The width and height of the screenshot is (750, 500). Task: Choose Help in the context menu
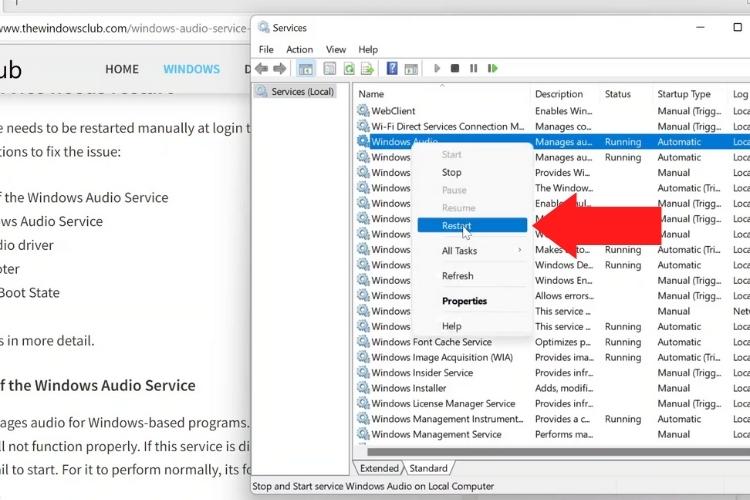(x=472, y=326)
